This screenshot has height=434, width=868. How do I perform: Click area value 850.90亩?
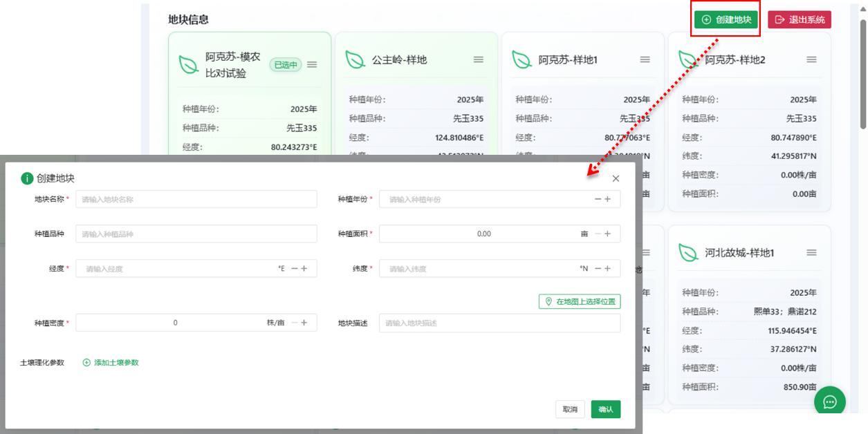[x=800, y=387]
